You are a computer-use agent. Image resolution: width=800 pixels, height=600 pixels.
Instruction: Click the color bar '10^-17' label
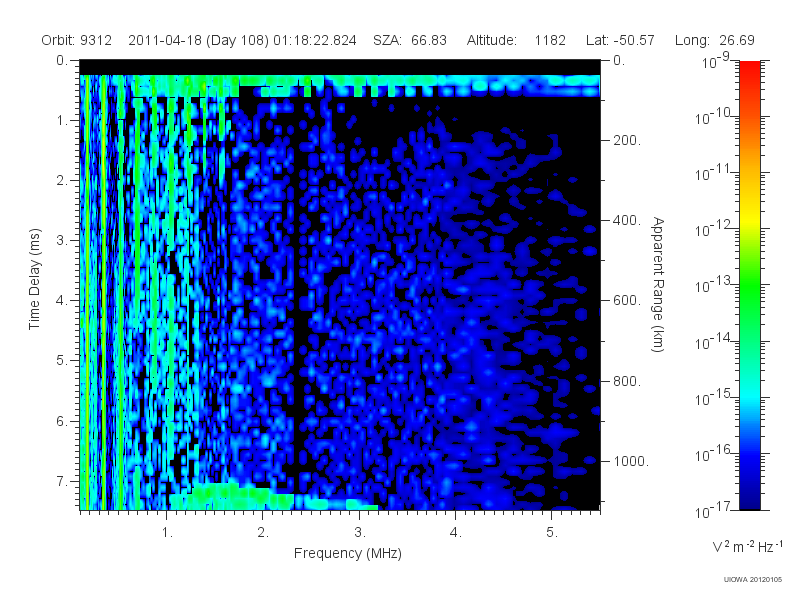click(714, 510)
